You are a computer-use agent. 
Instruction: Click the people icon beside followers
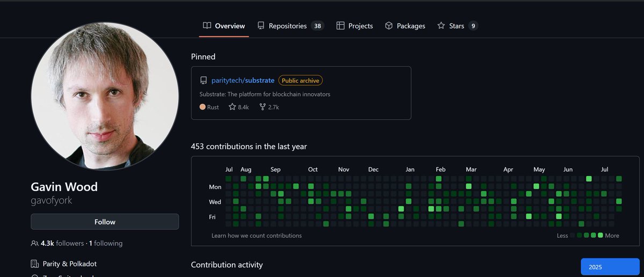tap(35, 243)
